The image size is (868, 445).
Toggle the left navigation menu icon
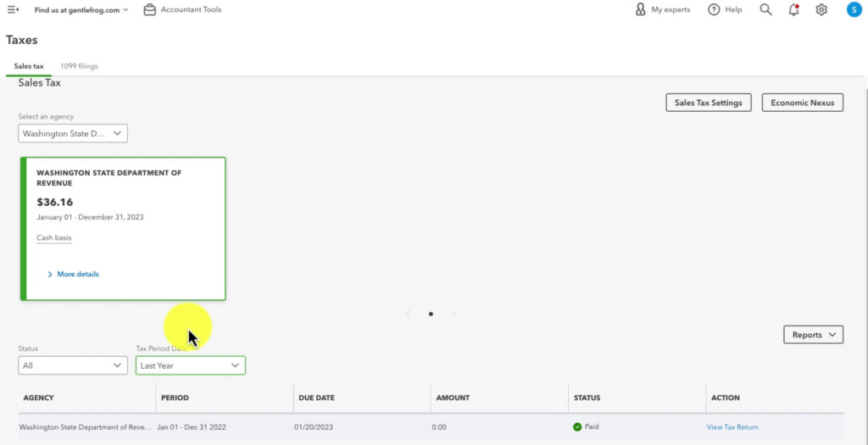pyautogui.click(x=13, y=10)
